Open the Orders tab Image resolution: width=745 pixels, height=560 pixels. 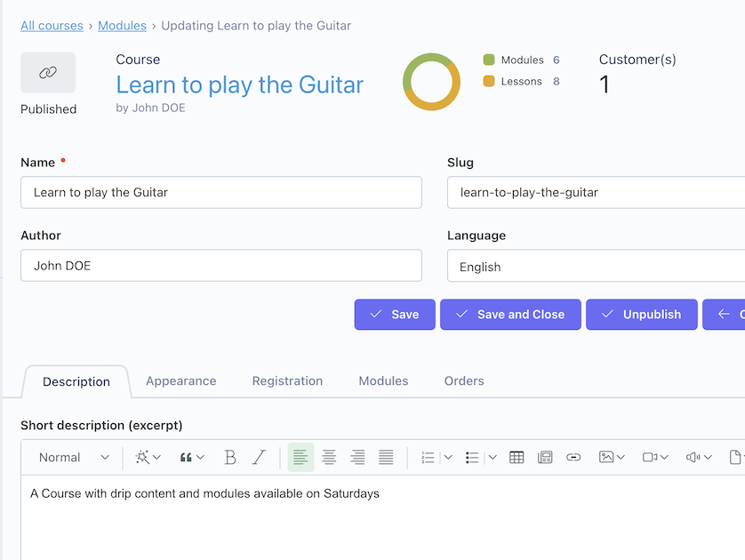pos(464,381)
